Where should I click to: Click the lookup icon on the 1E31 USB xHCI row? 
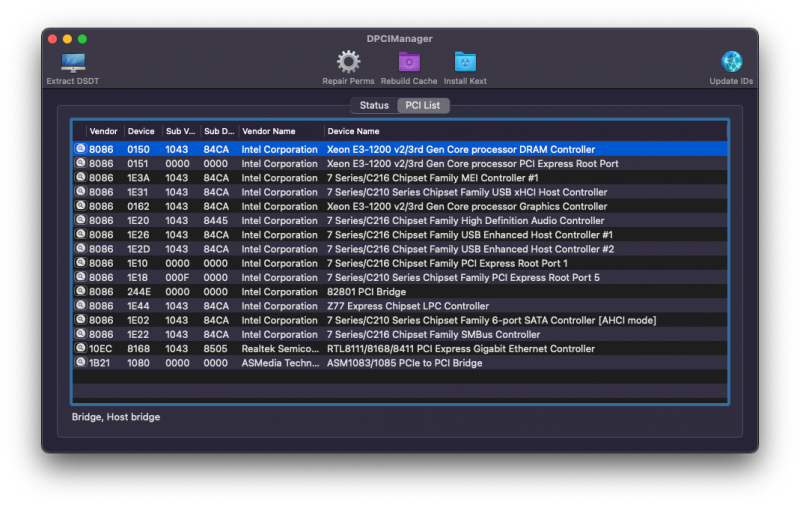tap(81, 192)
